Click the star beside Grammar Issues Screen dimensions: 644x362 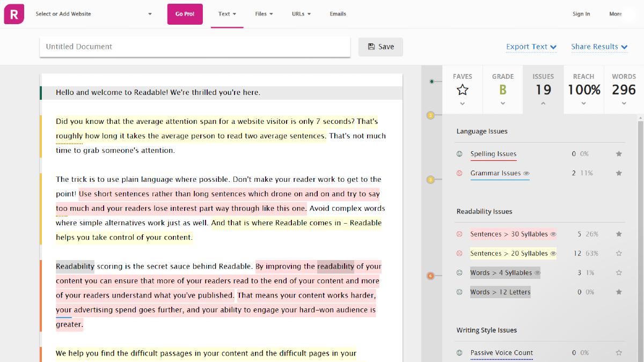tap(619, 173)
